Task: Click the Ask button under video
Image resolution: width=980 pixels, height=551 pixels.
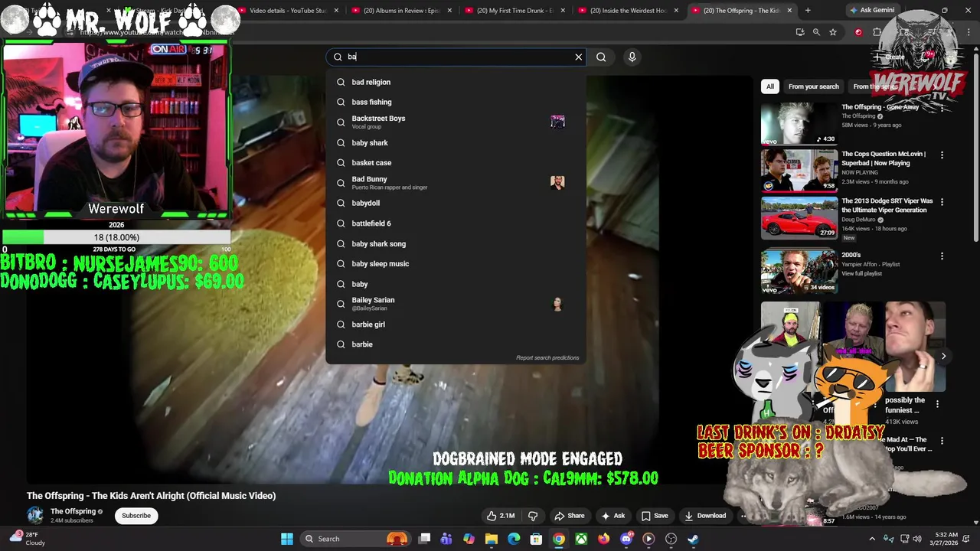Action: coord(613,516)
